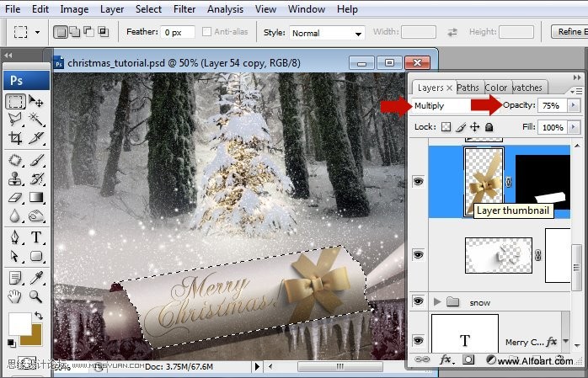
Task: Open the Fill slider arrow
Action: pyautogui.click(x=574, y=127)
